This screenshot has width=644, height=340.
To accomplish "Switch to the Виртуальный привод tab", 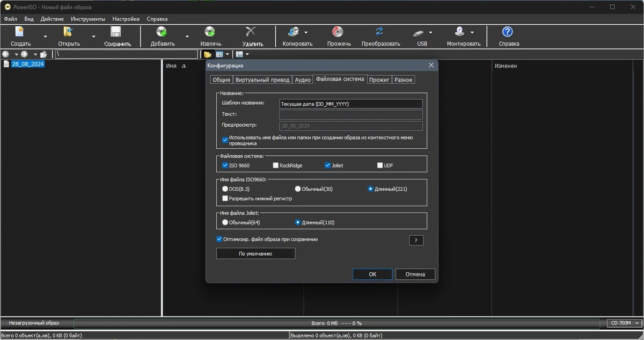I will pyautogui.click(x=262, y=79).
